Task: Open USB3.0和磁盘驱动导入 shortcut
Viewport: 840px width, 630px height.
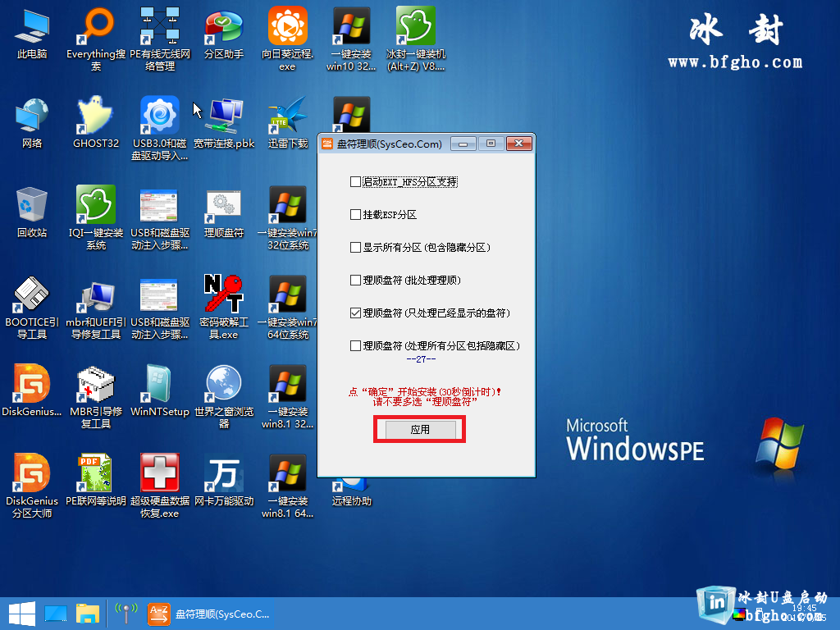Action: tap(160, 128)
